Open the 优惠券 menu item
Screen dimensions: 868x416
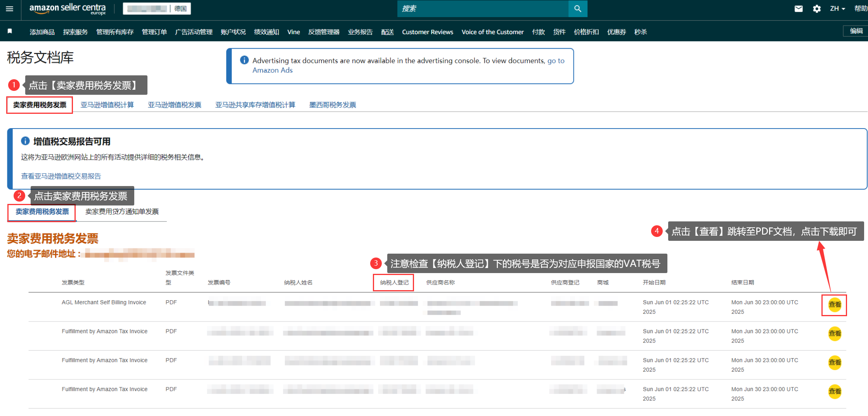[x=617, y=32]
